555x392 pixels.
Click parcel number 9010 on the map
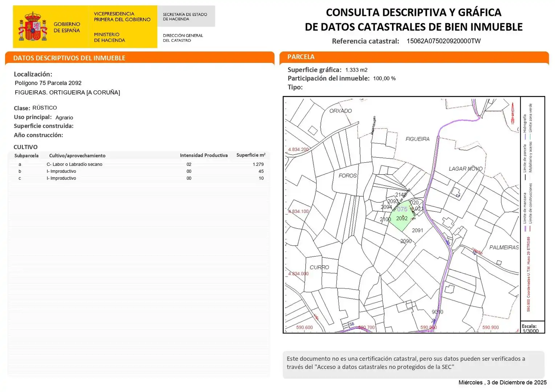437,312
